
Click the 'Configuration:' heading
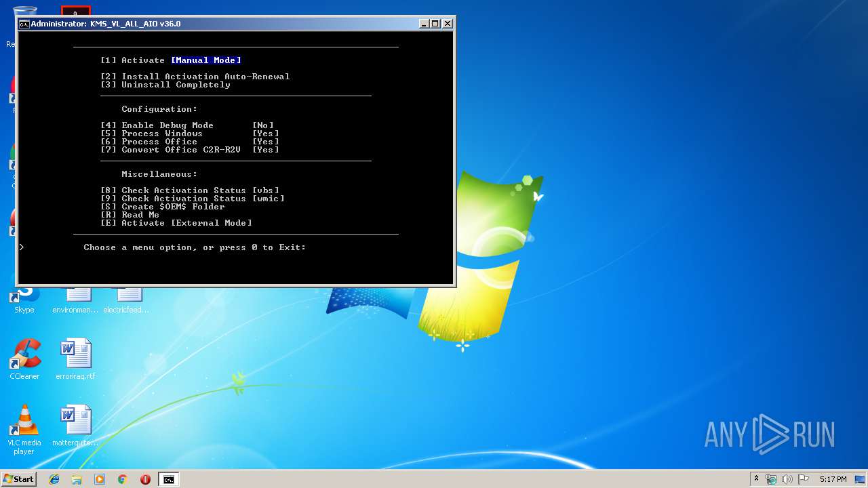pos(160,109)
